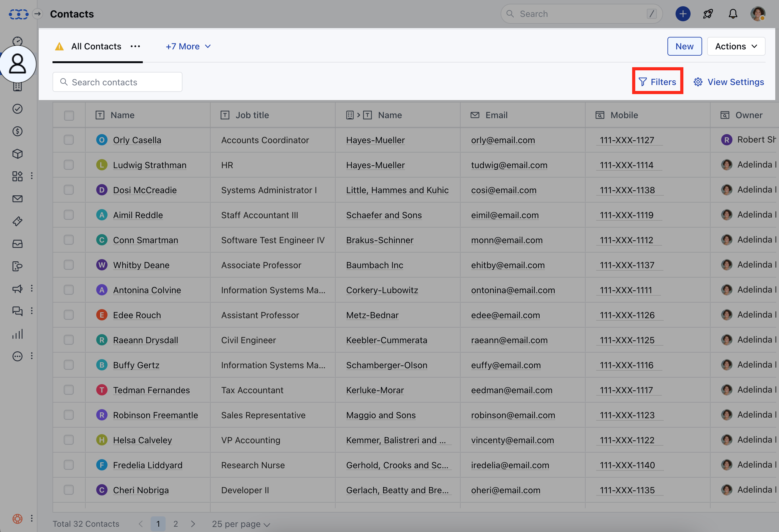Click the New button

pyautogui.click(x=684, y=46)
